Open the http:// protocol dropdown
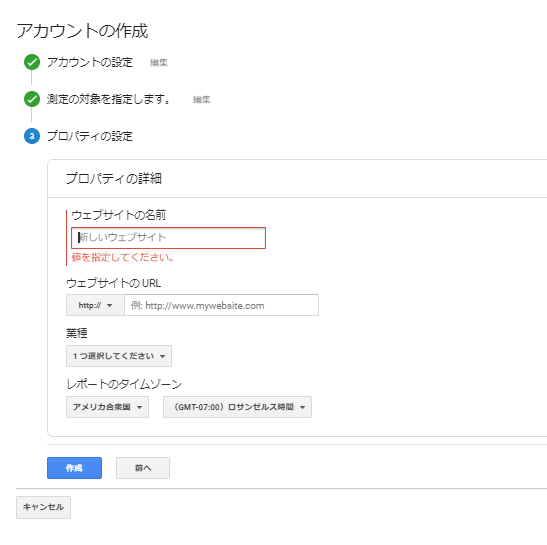Image resolution: width=547 pixels, height=545 pixels. tap(95, 305)
